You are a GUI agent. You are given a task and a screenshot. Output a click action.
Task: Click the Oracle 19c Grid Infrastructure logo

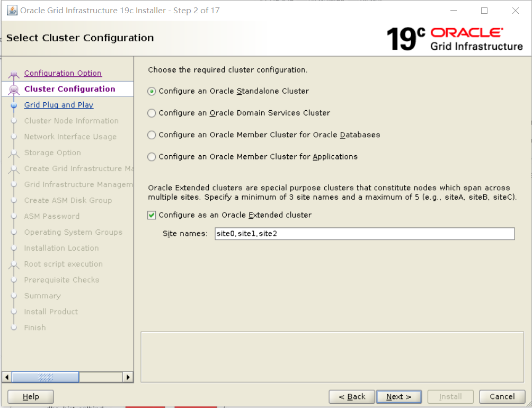point(455,39)
